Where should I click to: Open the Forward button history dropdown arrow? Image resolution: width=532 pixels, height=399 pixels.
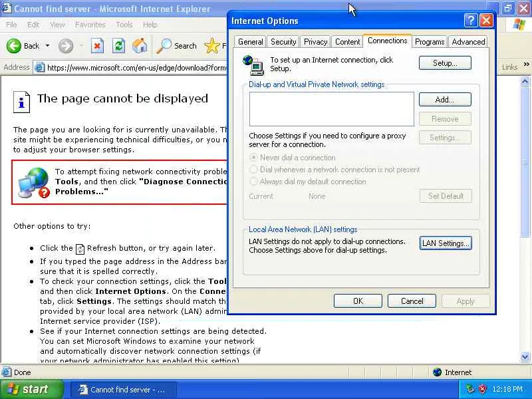pyautogui.click(x=81, y=45)
